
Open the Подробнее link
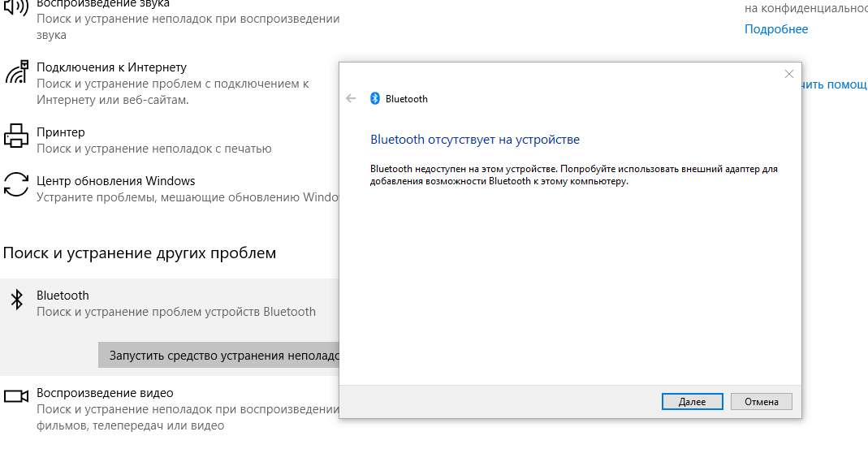(775, 29)
